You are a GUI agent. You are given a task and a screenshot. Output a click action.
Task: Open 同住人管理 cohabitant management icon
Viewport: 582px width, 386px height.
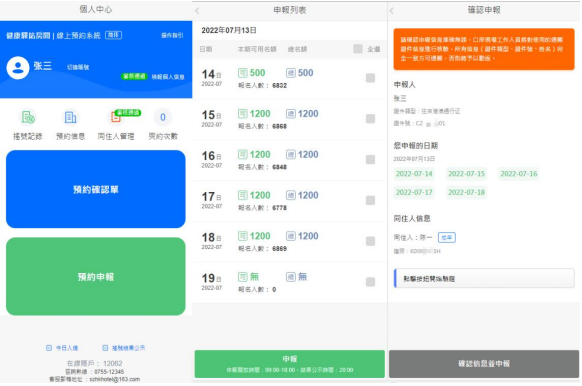tap(116, 117)
